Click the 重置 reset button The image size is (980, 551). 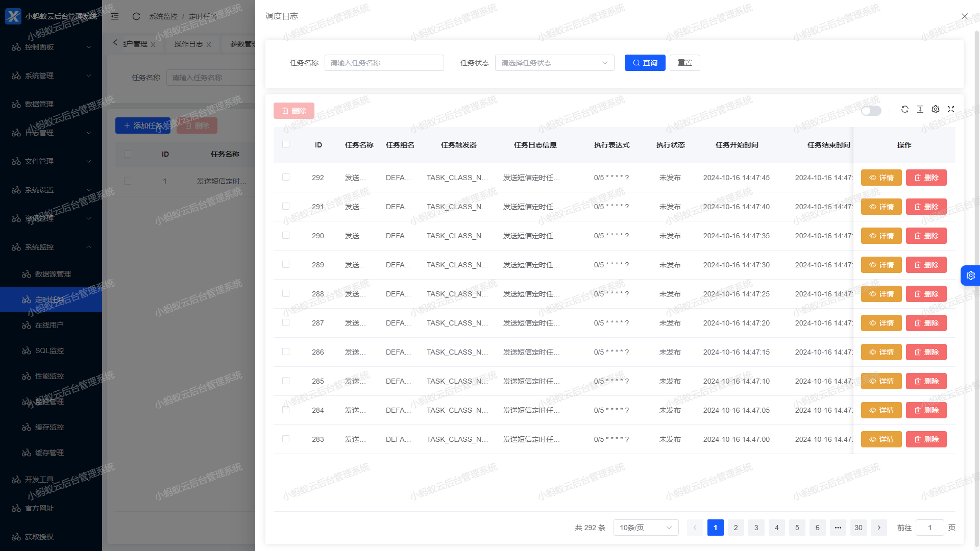pos(685,63)
